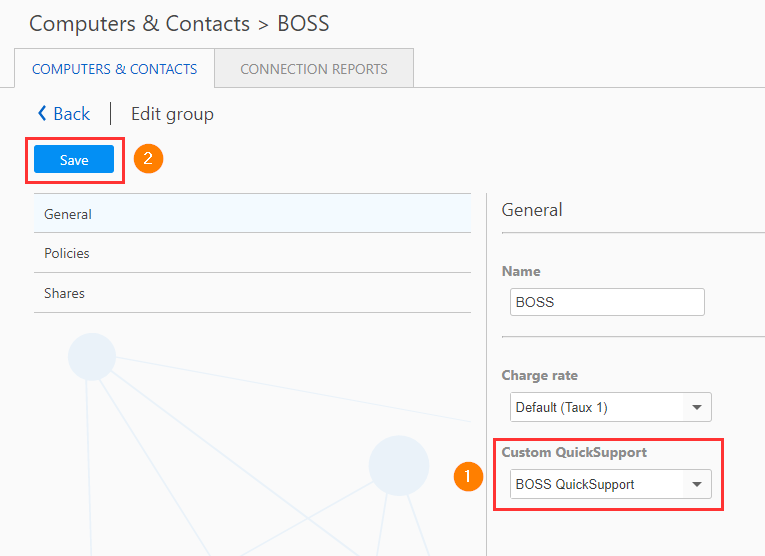Image resolution: width=765 pixels, height=556 pixels.
Task: Click the 'Name' field label
Action: click(x=521, y=271)
